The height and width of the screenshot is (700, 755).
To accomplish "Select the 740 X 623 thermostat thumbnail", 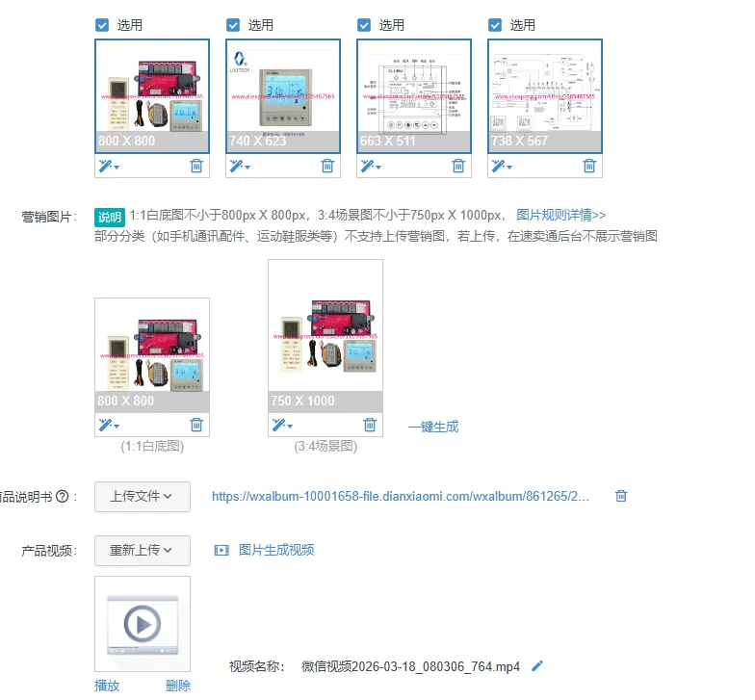I will (283, 96).
